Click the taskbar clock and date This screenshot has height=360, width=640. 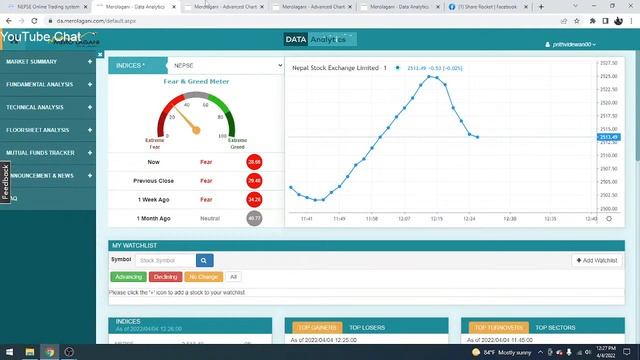pos(606,352)
